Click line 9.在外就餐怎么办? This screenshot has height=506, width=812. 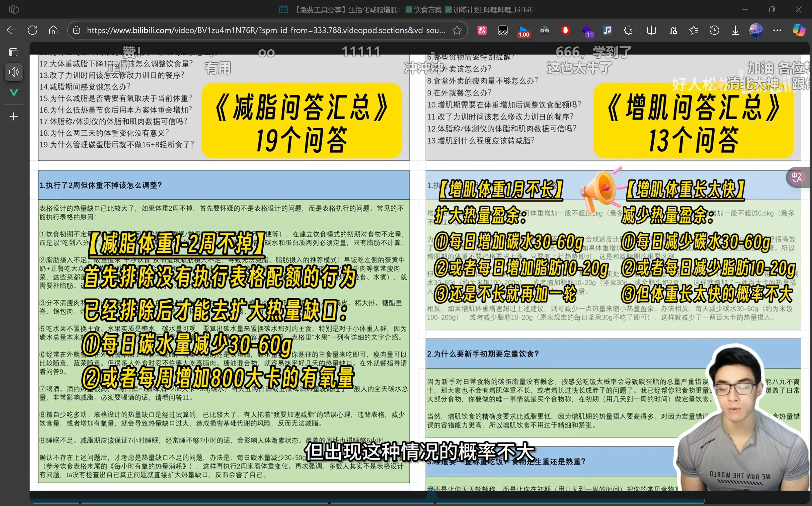coord(459,93)
